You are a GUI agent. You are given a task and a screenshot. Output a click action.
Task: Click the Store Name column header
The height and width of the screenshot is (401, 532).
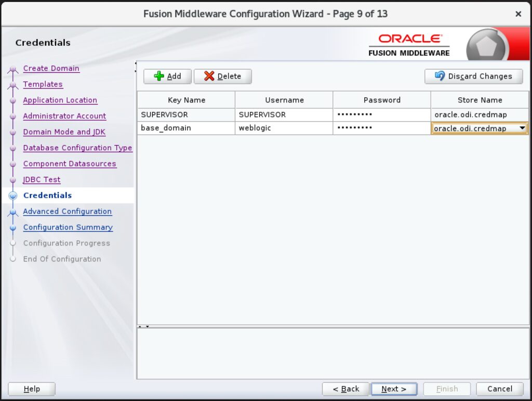(x=480, y=100)
